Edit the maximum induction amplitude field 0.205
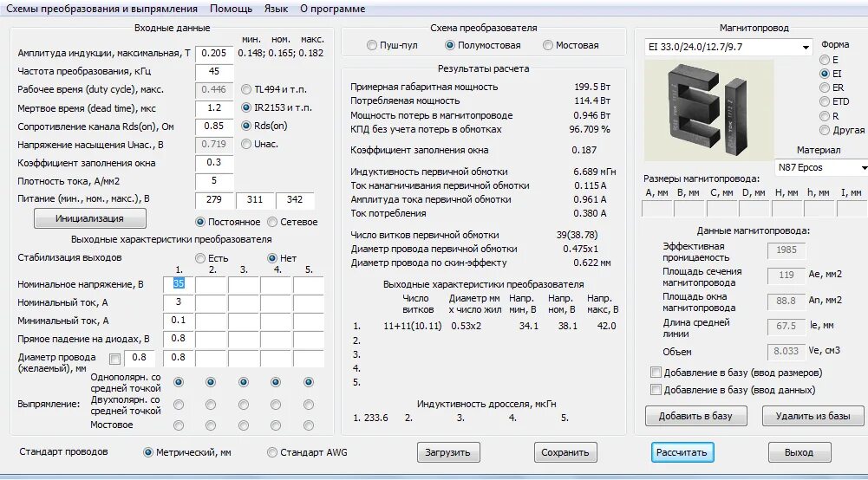868x480 pixels. click(214, 53)
